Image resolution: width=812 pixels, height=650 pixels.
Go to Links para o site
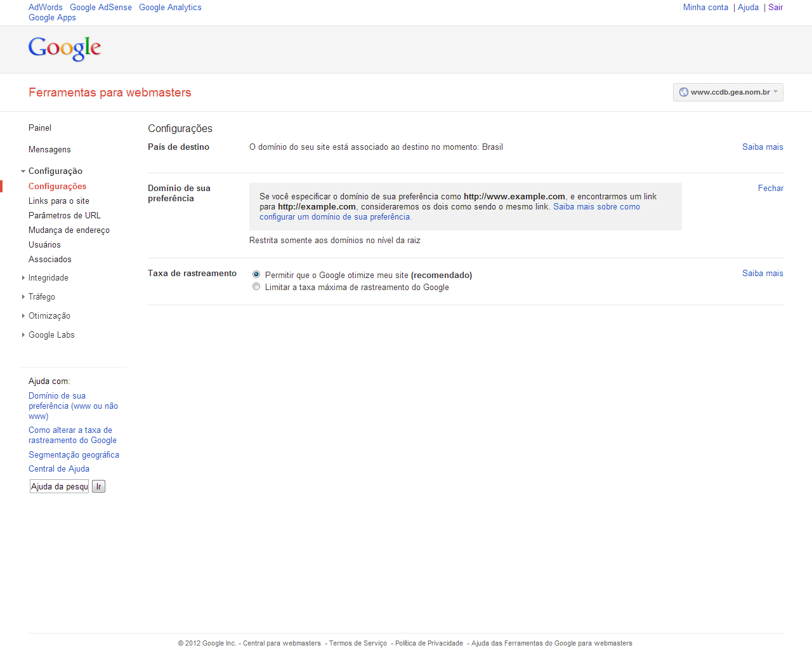(59, 201)
